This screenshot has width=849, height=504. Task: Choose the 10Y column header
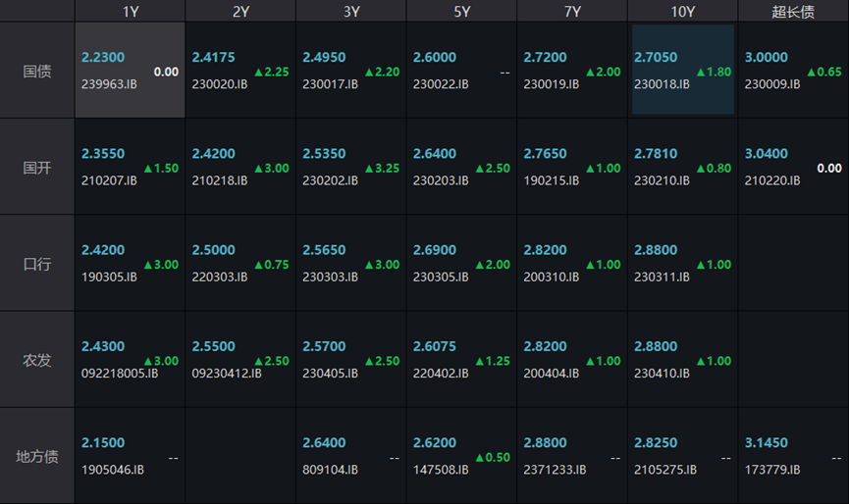coord(682,12)
